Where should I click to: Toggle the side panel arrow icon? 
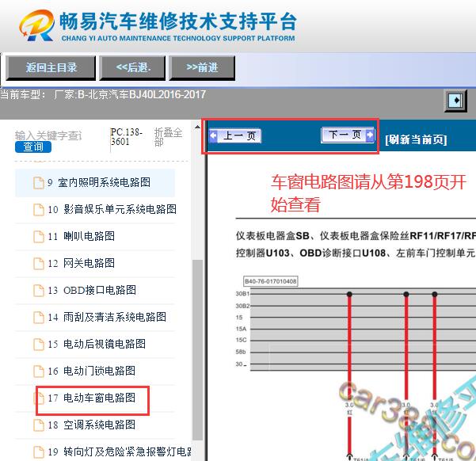click(x=455, y=101)
